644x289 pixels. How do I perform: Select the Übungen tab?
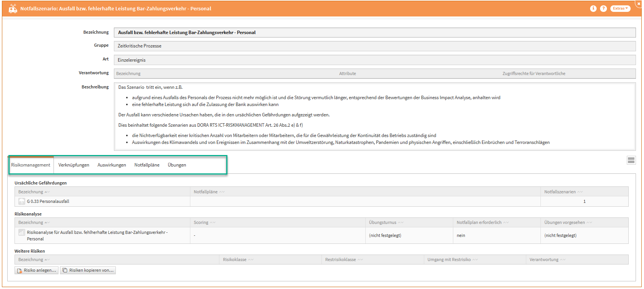(177, 165)
